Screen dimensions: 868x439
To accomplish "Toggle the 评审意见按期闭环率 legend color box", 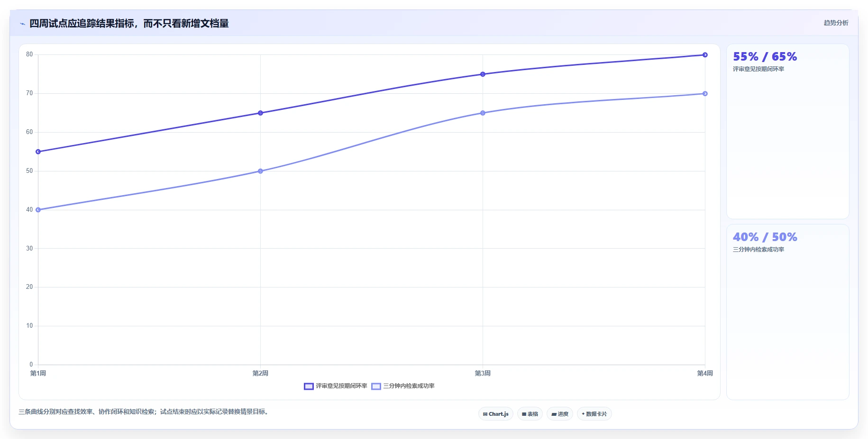I will pos(309,386).
